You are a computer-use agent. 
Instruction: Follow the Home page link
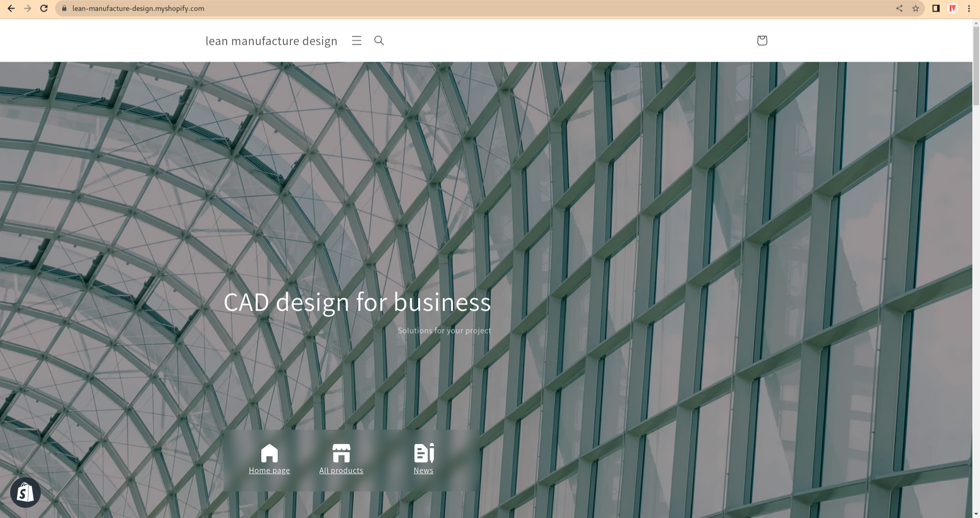269,470
